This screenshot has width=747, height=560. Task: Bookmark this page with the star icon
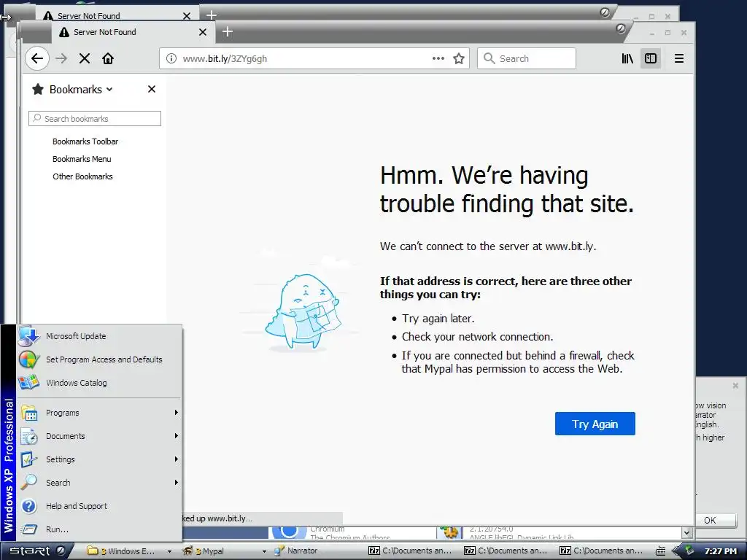pos(459,58)
